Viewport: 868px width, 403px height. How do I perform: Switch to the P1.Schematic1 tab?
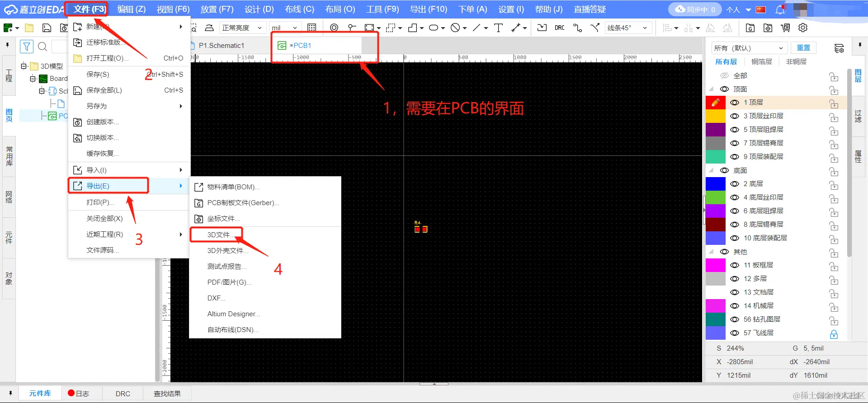point(222,45)
